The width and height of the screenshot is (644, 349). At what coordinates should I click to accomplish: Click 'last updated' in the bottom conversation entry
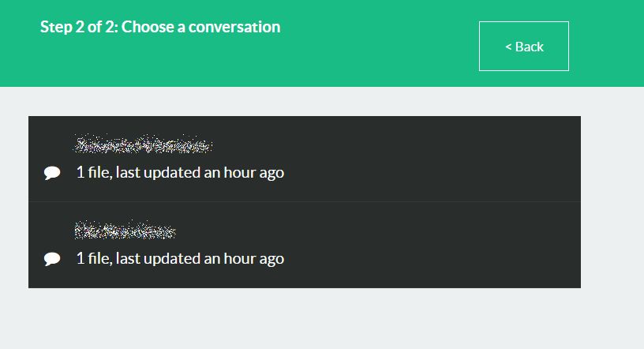158,258
